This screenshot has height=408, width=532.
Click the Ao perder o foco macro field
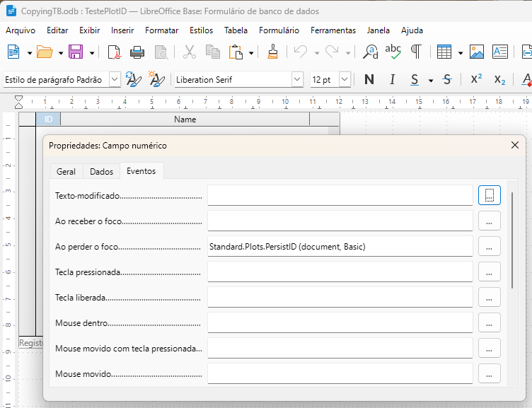click(340, 246)
